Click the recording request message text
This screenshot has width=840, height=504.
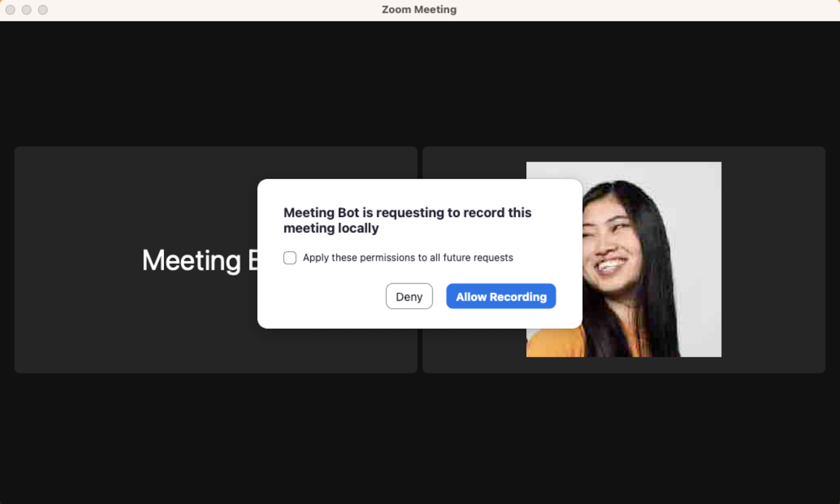407,220
